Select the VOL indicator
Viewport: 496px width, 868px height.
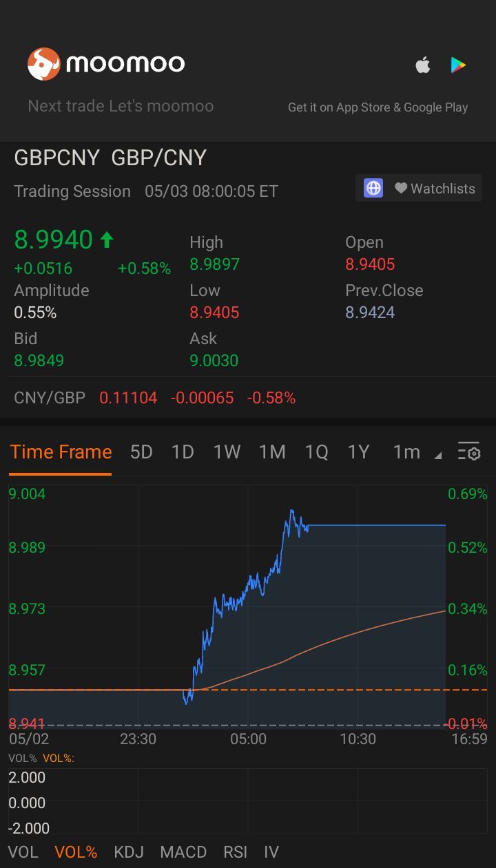[x=23, y=852]
